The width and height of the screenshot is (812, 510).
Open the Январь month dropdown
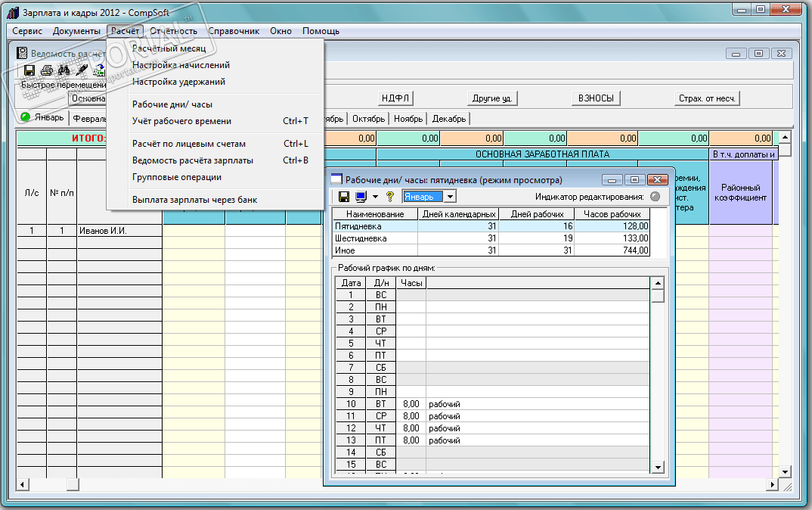(450, 197)
